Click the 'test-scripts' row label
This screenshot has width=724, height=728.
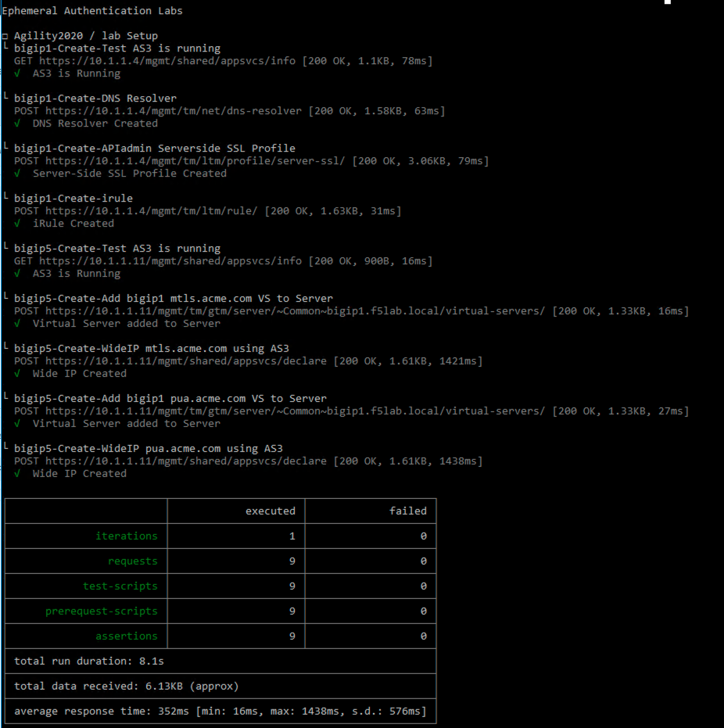point(120,586)
